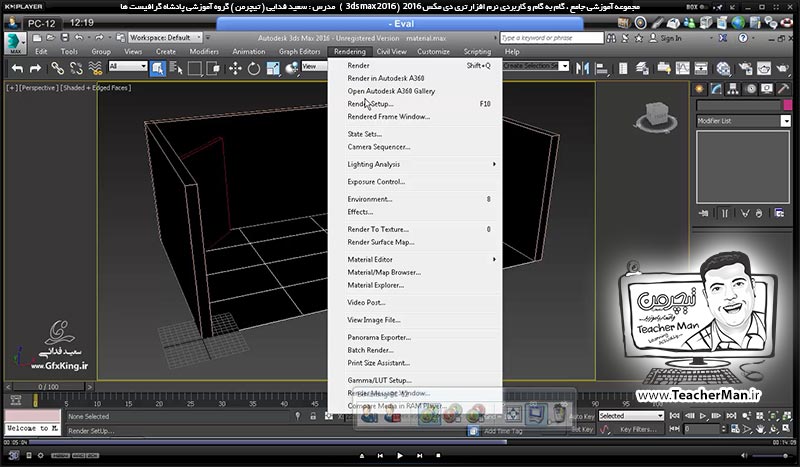
Task: Switch to Utilities hammer panel tab
Action: pyautogui.click(x=783, y=89)
